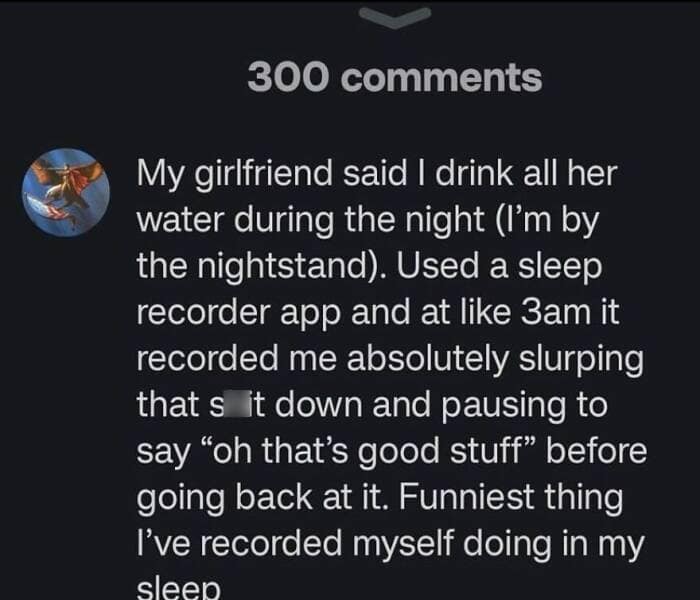Viewport: 700px width, 600px height.
Task: Open the commenter's dragon profile avatar
Action: coord(66,191)
